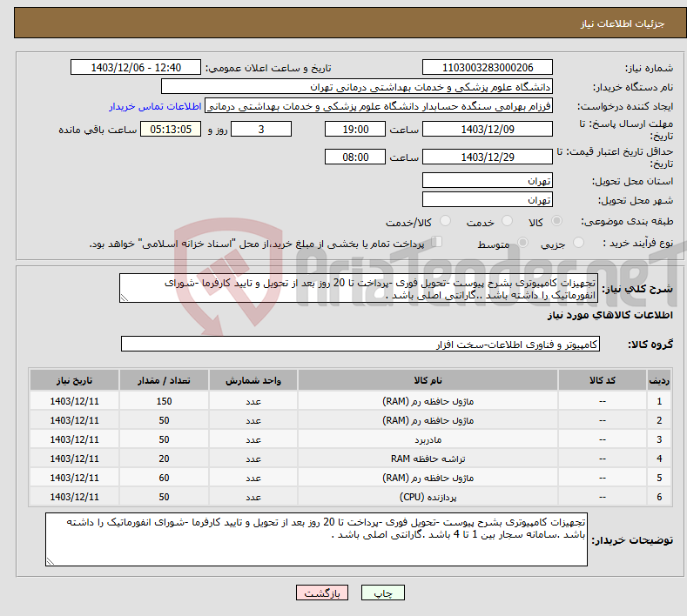The width and height of the screenshot is (687, 616).
Task: Click the announcement date field 1403/12/06 - 12:40
Action: point(135,67)
